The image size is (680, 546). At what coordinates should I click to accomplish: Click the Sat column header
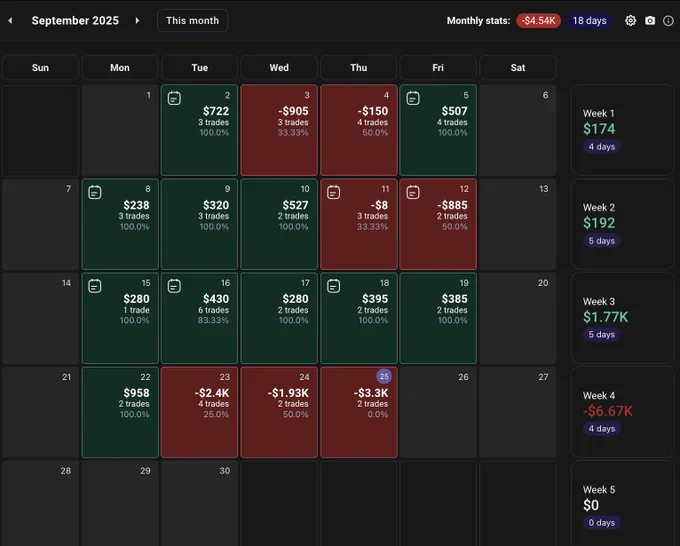518,68
